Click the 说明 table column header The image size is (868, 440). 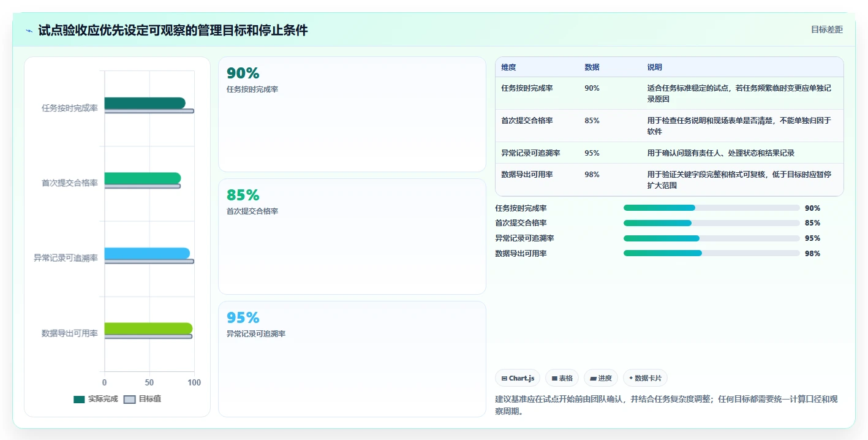(x=655, y=67)
